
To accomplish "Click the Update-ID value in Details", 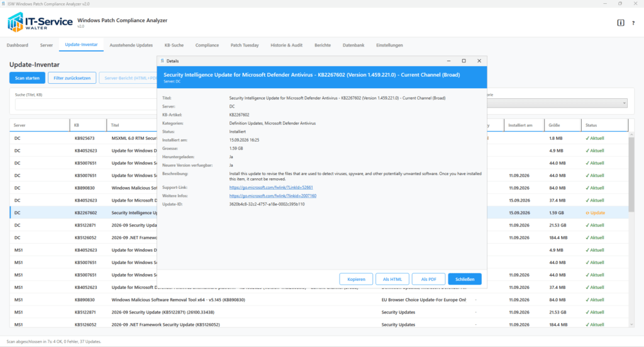I will tap(267, 204).
